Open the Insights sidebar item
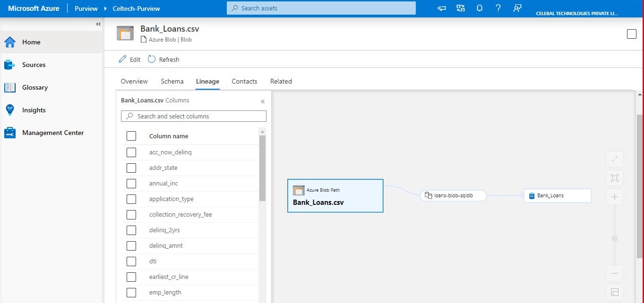This screenshot has height=303, width=644. point(52,110)
